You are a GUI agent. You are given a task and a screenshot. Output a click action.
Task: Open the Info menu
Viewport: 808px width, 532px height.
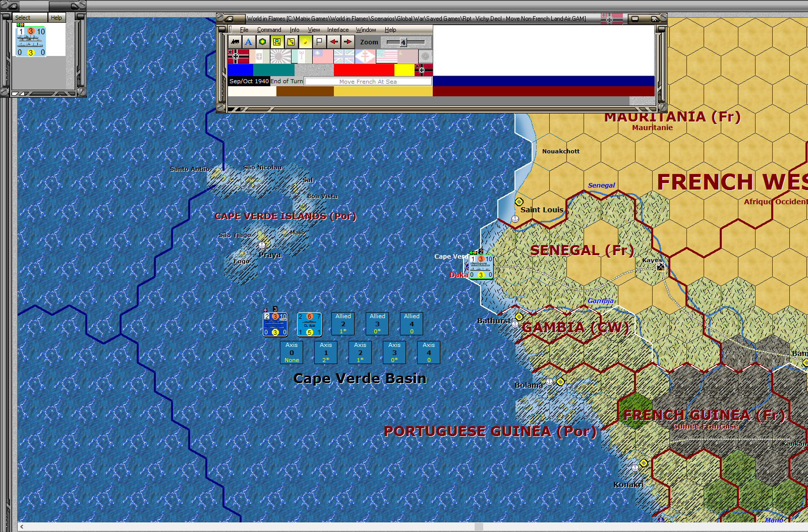tap(295, 30)
